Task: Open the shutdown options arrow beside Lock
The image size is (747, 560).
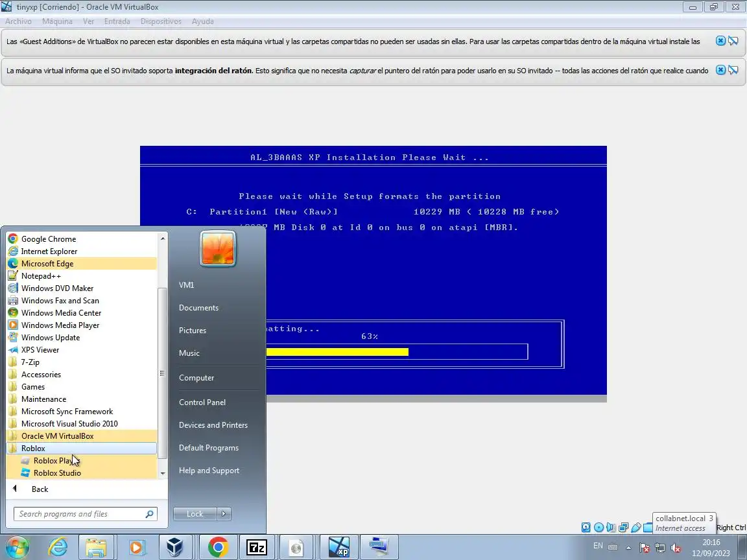Action: click(x=224, y=514)
